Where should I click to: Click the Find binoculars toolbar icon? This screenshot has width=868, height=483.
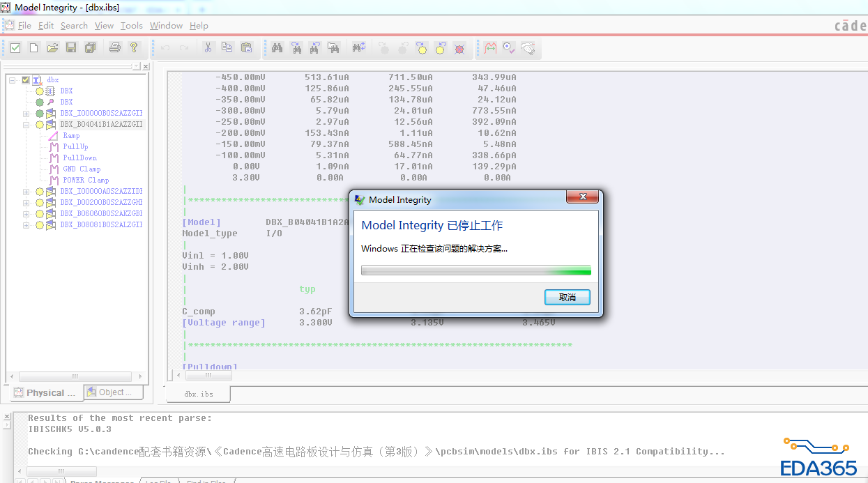(x=277, y=48)
